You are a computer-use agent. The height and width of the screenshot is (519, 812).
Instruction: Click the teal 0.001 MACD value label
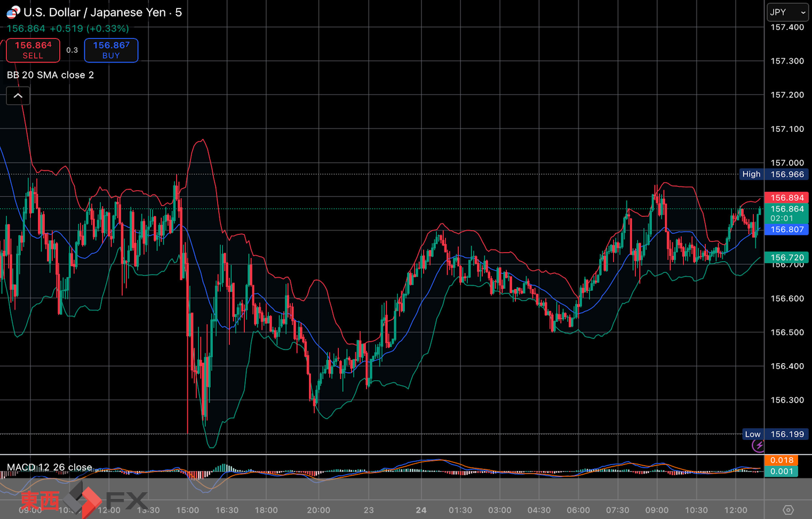(781, 471)
